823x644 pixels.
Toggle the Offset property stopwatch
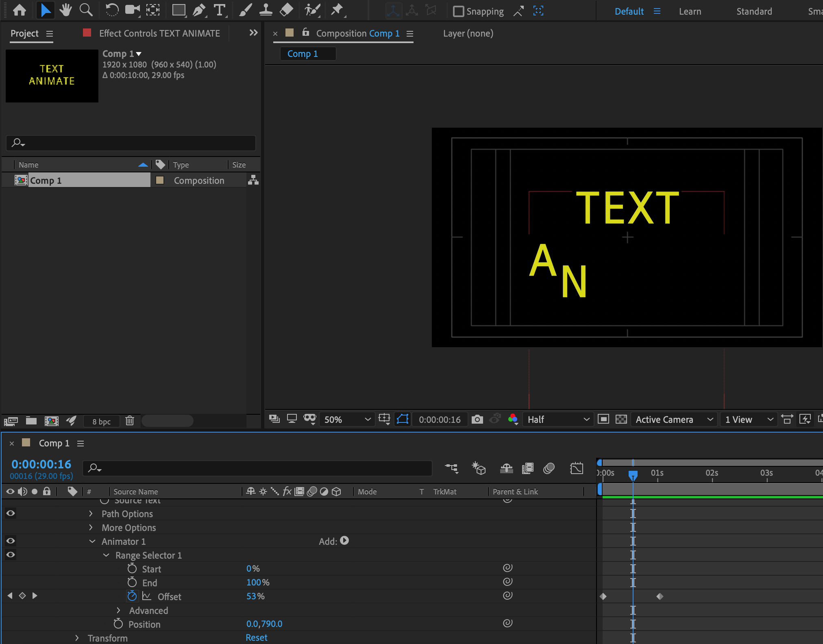pyautogui.click(x=132, y=596)
